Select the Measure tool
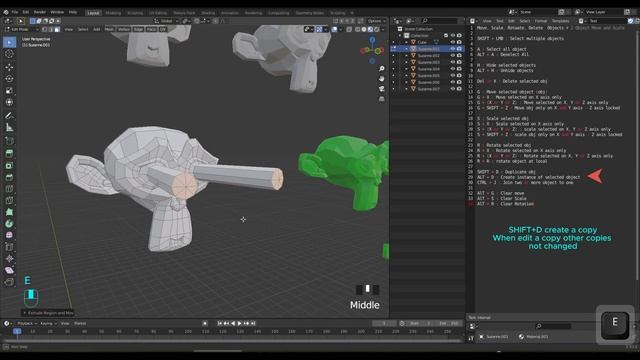 click(9, 127)
